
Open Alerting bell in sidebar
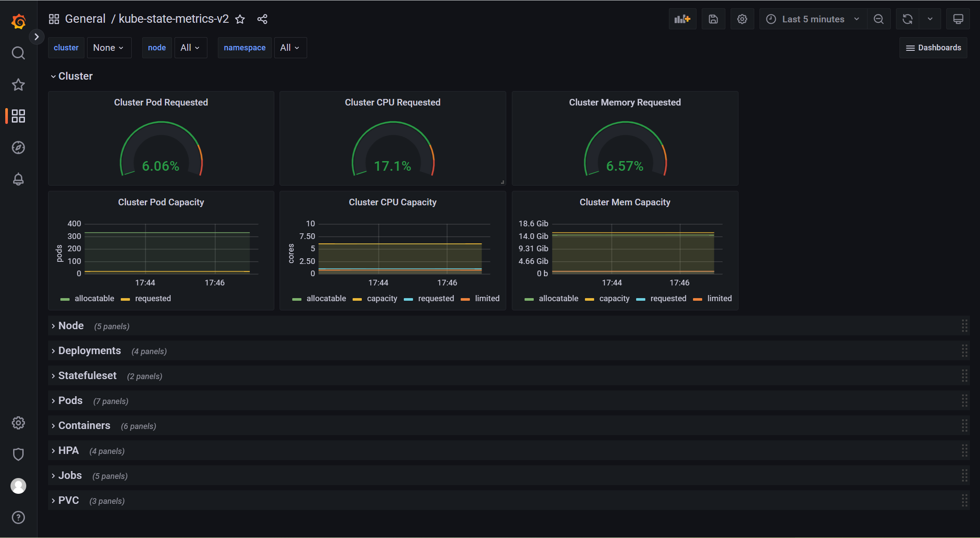tap(18, 179)
